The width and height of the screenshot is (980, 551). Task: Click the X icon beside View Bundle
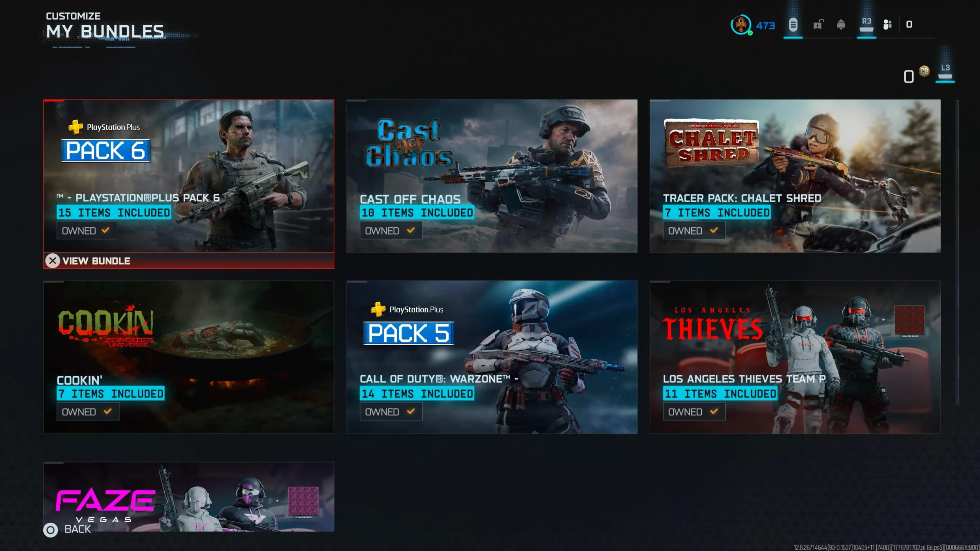coord(53,261)
